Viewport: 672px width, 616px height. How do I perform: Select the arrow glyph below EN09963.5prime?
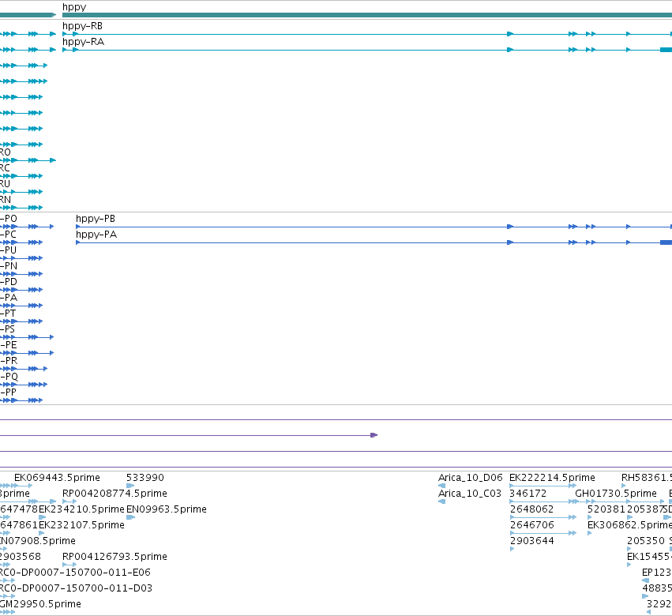(131, 517)
